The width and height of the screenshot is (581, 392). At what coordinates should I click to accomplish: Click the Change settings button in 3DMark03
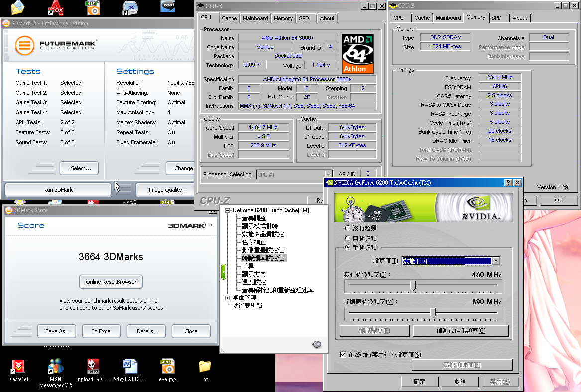(x=180, y=168)
